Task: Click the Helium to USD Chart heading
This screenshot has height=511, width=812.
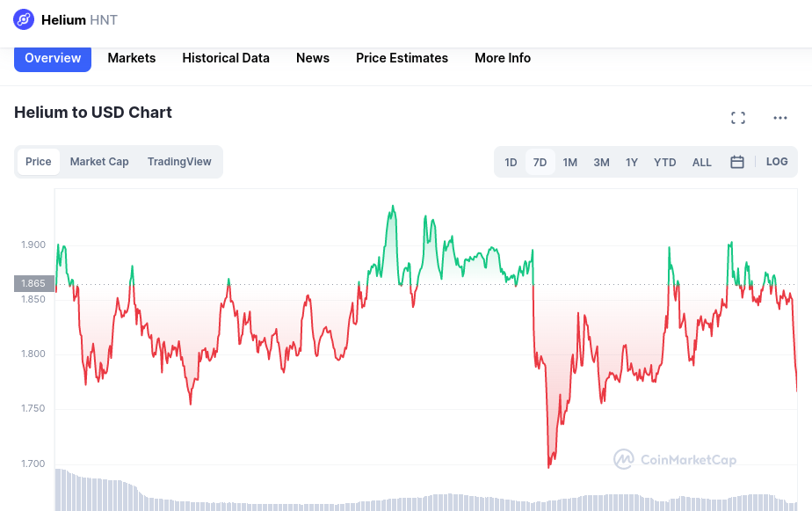Action: click(x=92, y=113)
